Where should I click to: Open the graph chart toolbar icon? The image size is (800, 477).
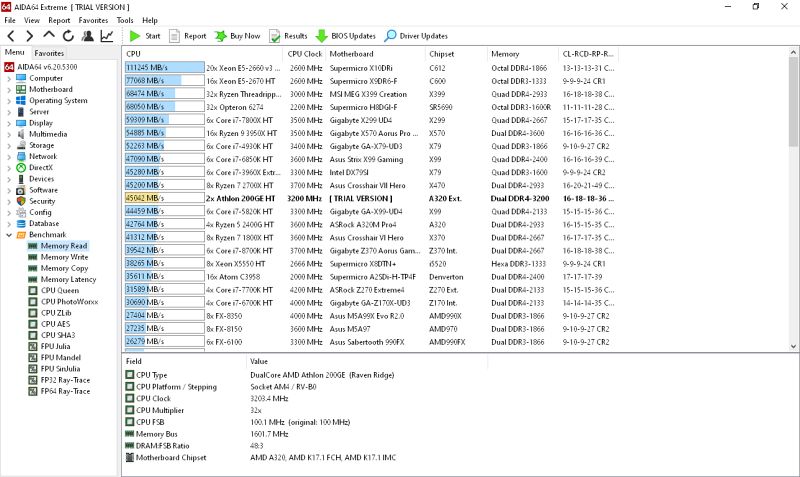coord(107,36)
